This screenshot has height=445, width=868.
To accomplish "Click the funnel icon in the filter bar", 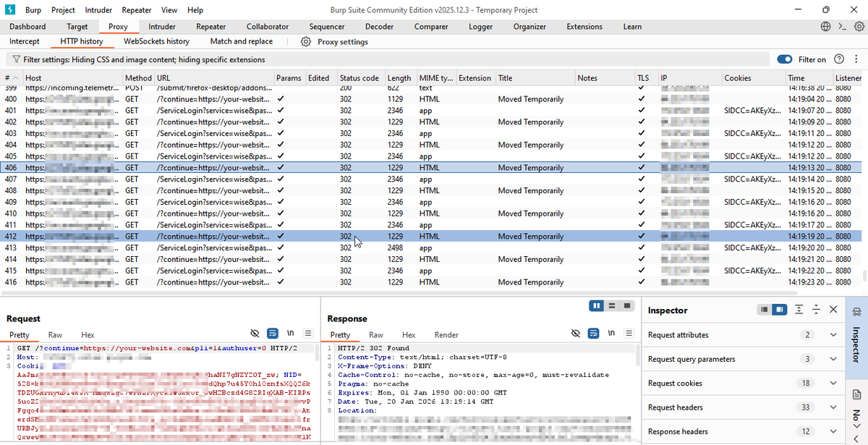I will click(15, 59).
